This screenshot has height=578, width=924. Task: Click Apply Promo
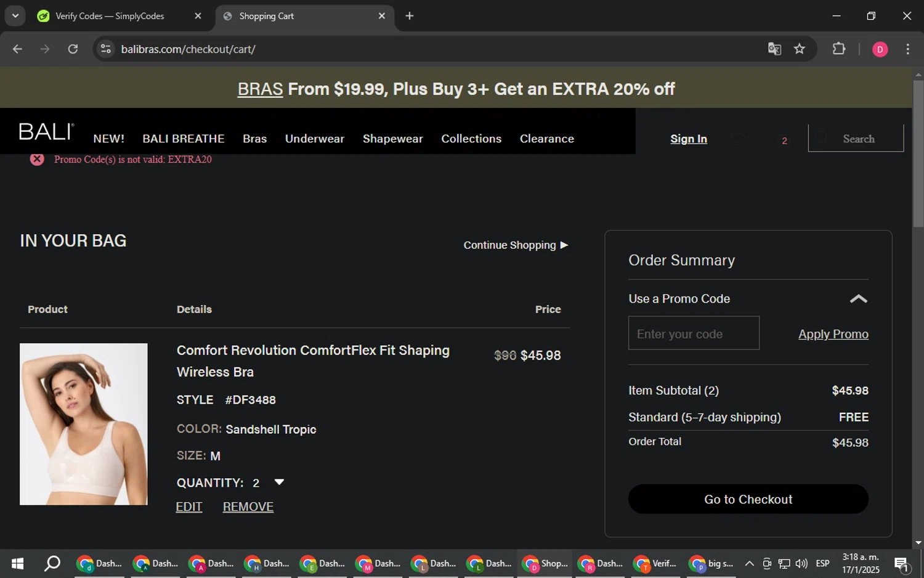click(833, 334)
